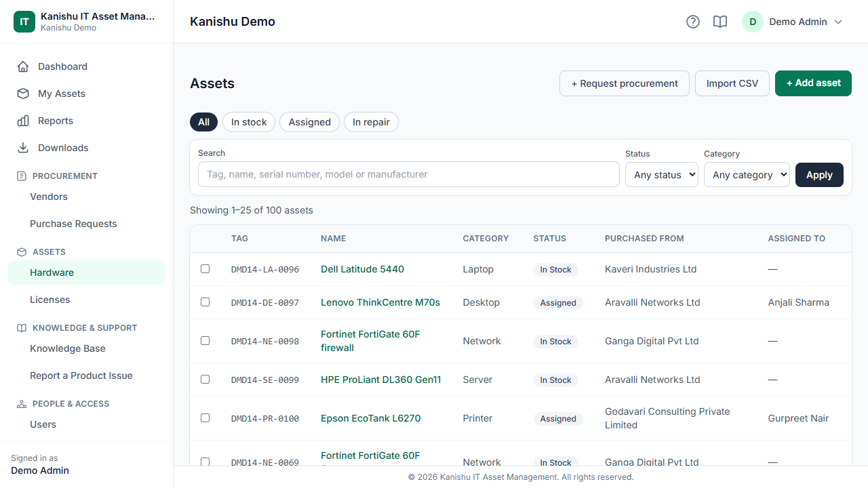
Task: Click the Knowledge & Support book icon
Action: tap(22, 327)
